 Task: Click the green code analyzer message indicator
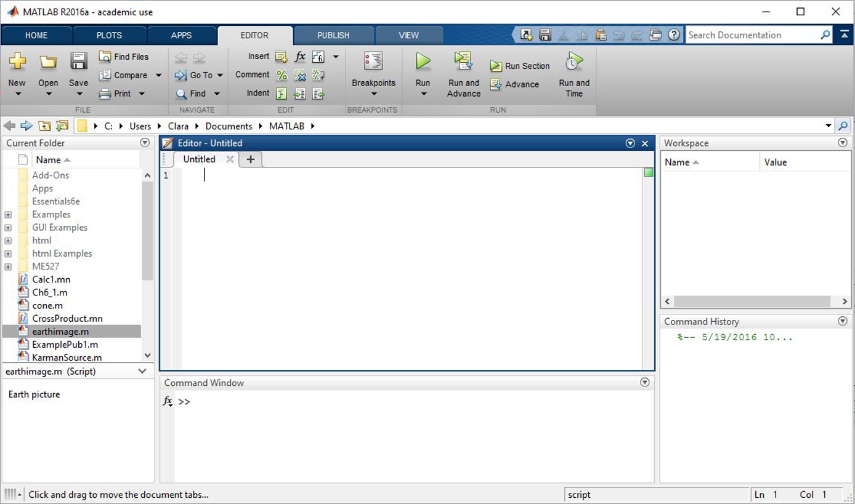[x=648, y=173]
